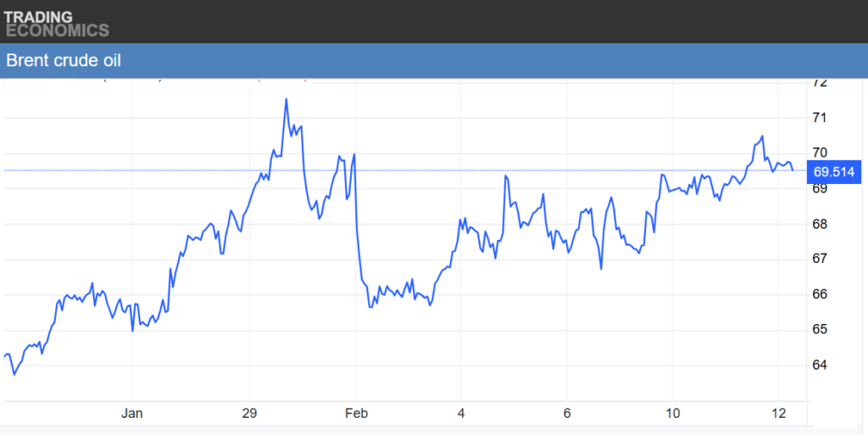Click the 66 price axis label
868x435 pixels.
820,294
